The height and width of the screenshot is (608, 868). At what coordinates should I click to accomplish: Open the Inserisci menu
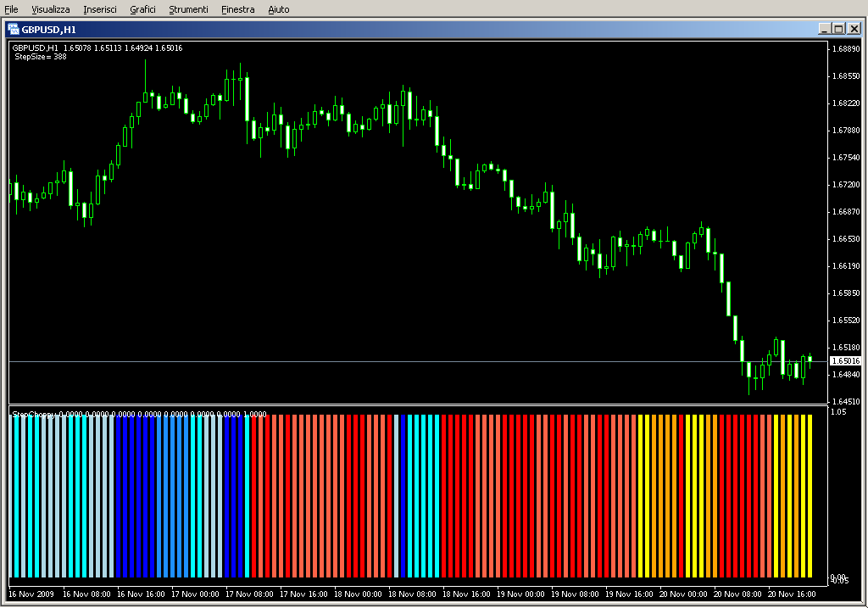[x=100, y=9]
